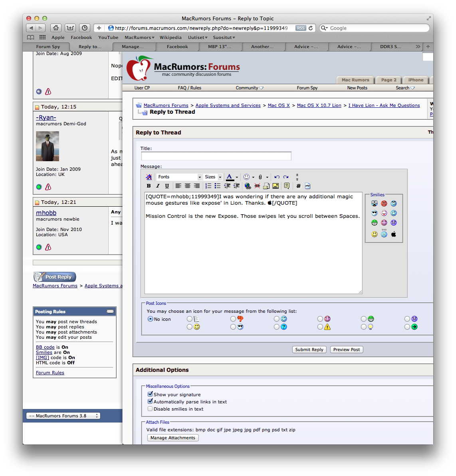Select the blue question mark post icon radio
456x476 pixels.
point(276,327)
